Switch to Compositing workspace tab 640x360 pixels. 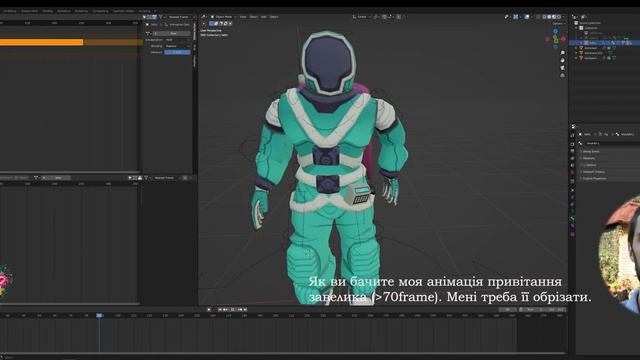point(100,11)
